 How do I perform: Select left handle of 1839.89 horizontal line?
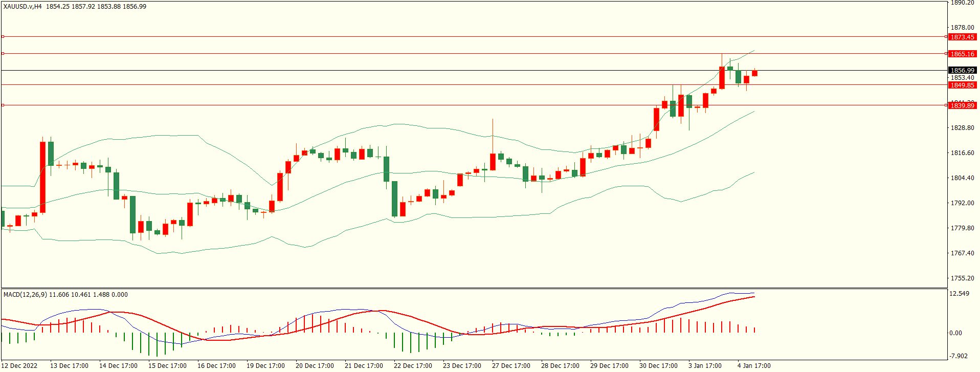(3, 105)
